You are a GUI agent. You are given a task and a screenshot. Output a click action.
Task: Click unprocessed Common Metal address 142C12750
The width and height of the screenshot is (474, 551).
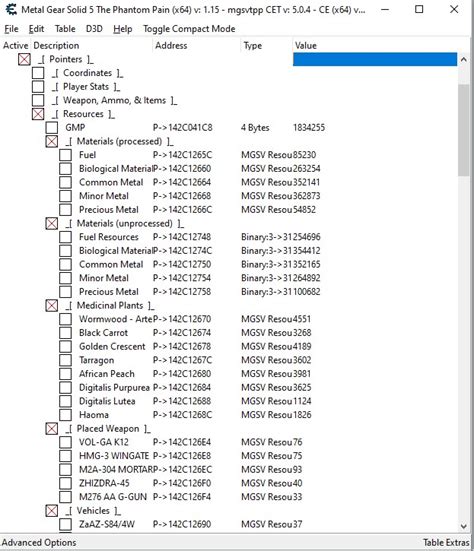182,265
